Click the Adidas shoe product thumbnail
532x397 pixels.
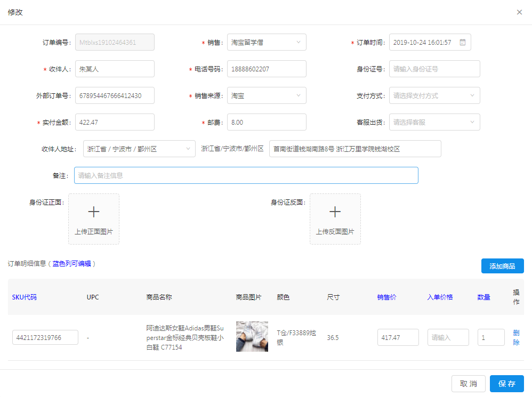click(252, 336)
